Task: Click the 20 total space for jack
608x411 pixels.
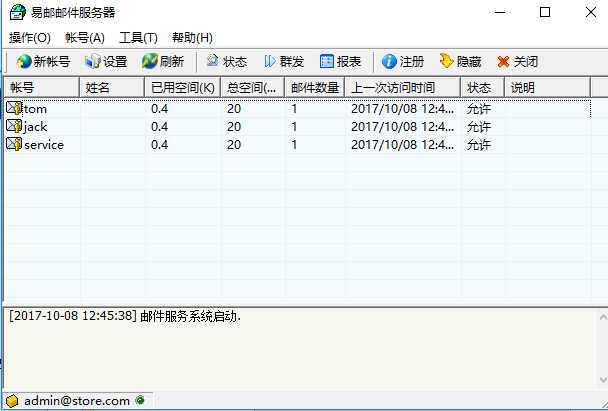Action: (234, 127)
